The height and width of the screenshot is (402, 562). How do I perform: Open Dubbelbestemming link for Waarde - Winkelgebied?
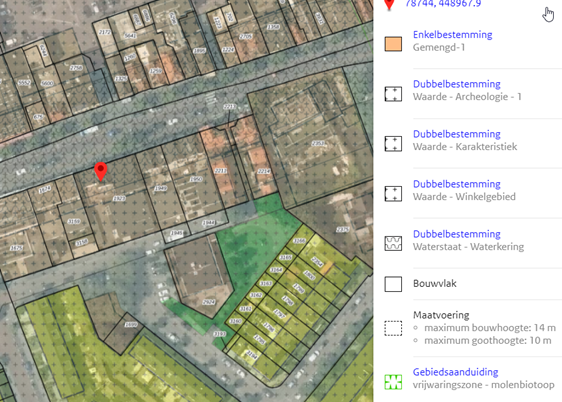coord(457,184)
